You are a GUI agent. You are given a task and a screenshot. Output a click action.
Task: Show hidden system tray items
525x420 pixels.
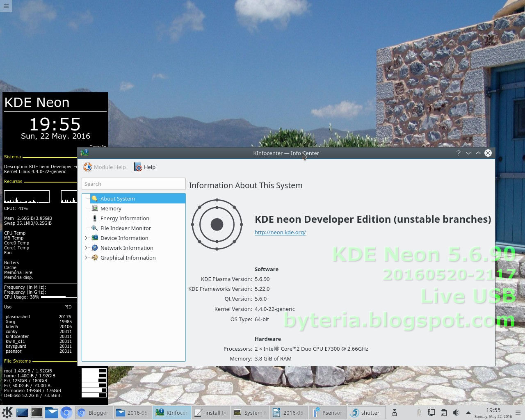click(468, 413)
